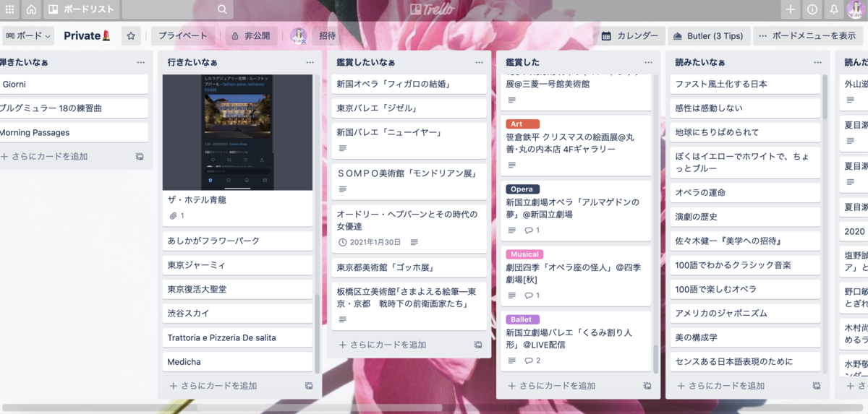Click template icon in 鑑賞したいなぁ list
Viewport: 868px width, 414px height.
[478, 345]
